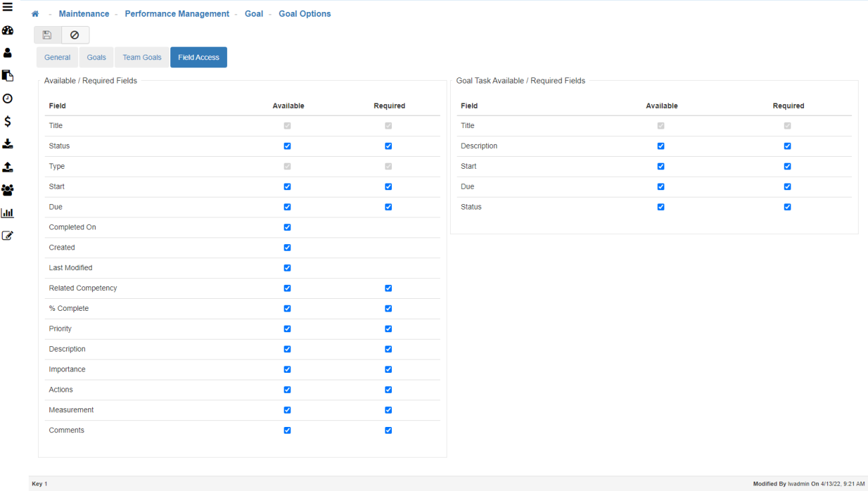Viewport: 868px width, 491px height.
Task: Click the upload icon in sidebar
Action: [x=7, y=167]
